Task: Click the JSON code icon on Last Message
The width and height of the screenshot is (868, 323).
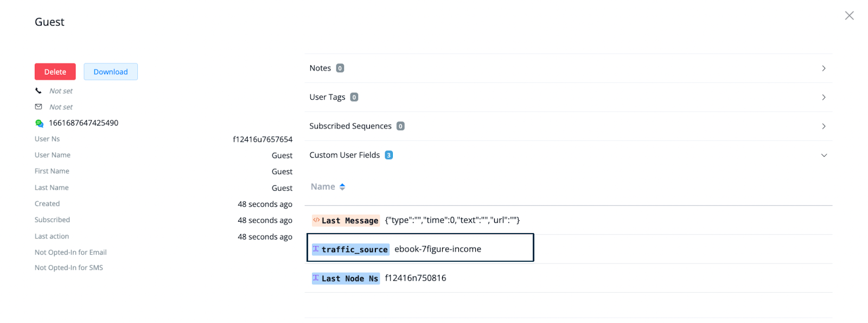Action: tap(316, 220)
